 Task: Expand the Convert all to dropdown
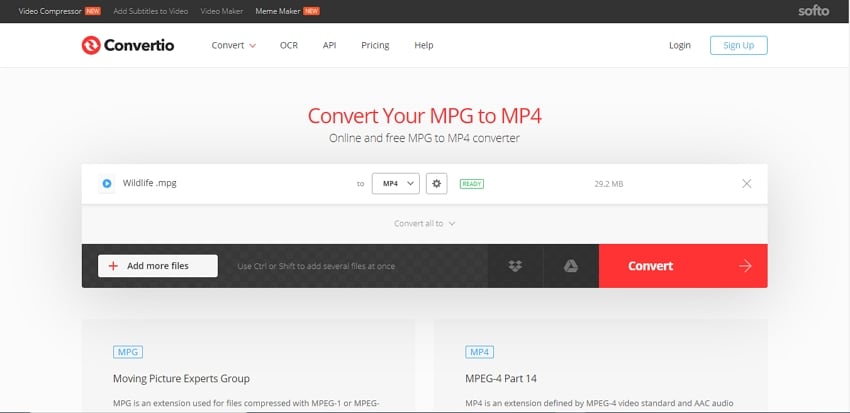(x=424, y=223)
